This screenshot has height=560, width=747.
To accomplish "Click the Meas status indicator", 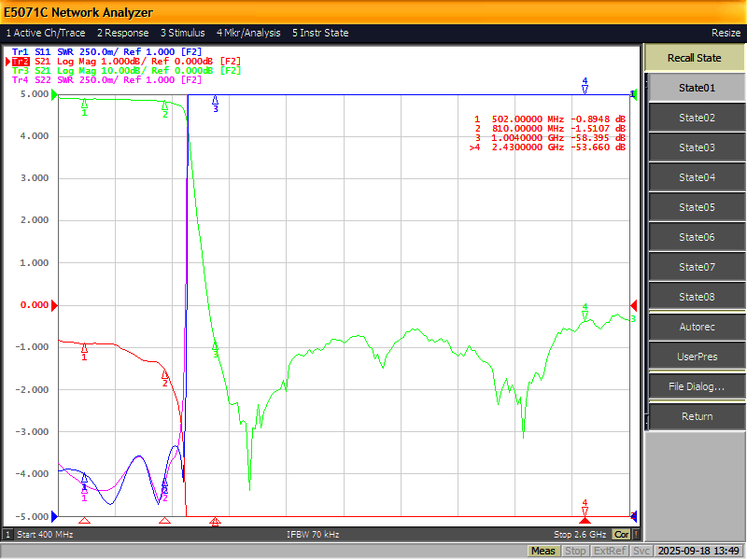I will tap(543, 551).
